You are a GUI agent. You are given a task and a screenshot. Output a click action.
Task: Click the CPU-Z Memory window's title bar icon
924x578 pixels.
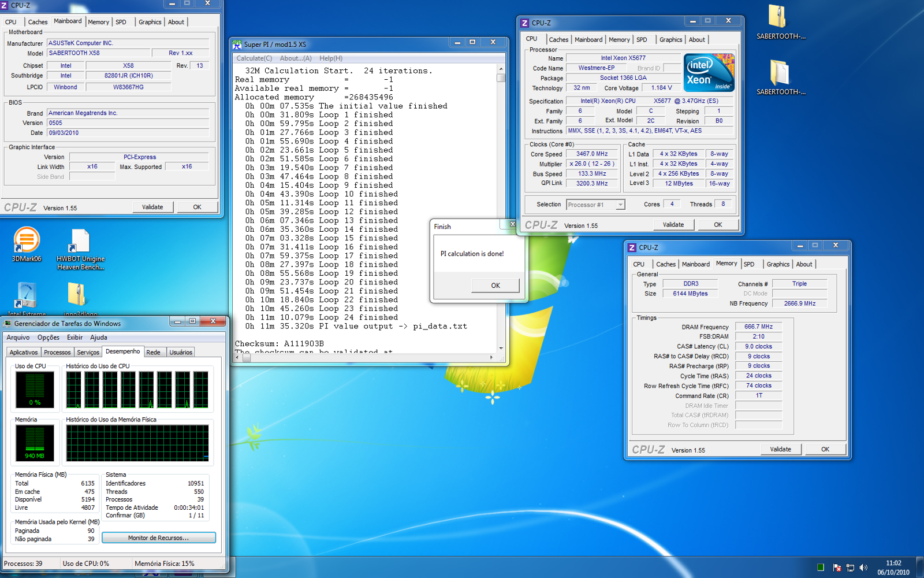pyautogui.click(x=632, y=247)
